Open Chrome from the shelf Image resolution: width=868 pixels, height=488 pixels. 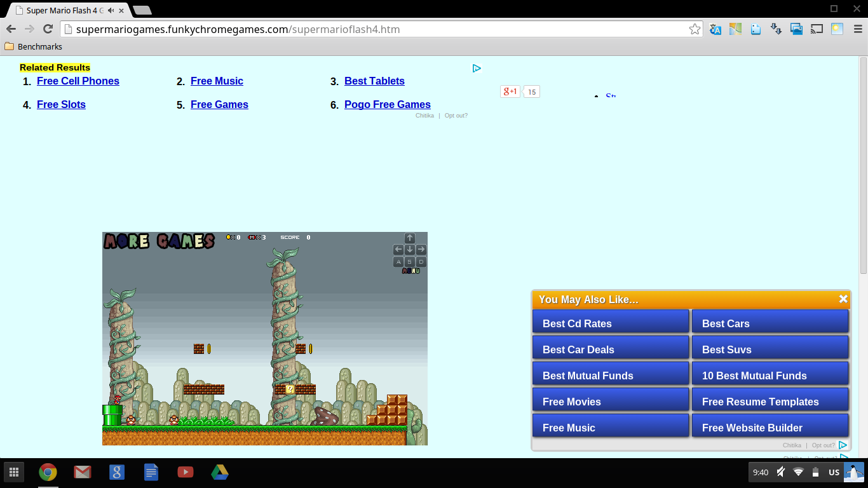tap(48, 472)
